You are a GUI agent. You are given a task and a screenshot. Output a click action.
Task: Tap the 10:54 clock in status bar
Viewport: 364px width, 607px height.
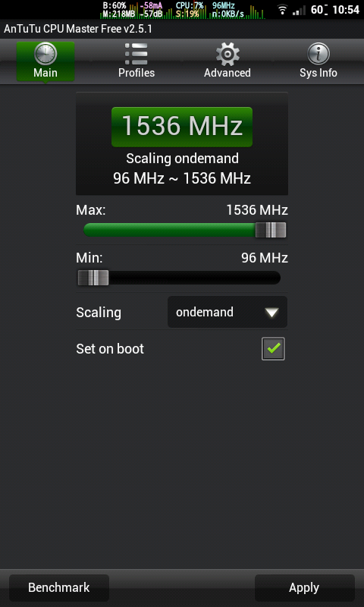(346, 10)
